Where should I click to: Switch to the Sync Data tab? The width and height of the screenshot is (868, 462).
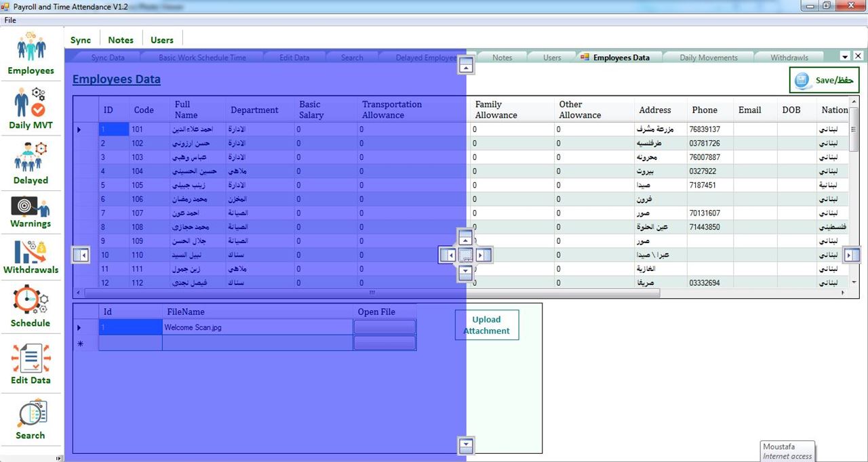[108, 58]
